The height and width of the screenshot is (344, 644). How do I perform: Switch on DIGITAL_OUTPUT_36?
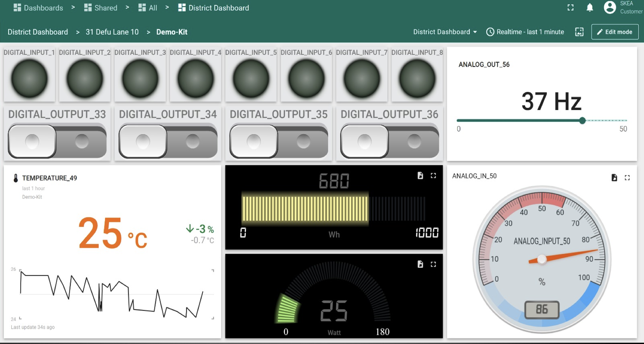coord(390,141)
